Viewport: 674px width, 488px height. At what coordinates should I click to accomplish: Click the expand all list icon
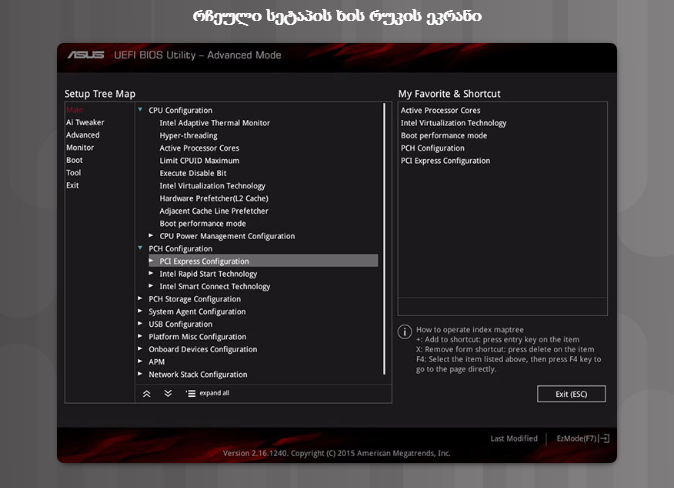coord(191,393)
